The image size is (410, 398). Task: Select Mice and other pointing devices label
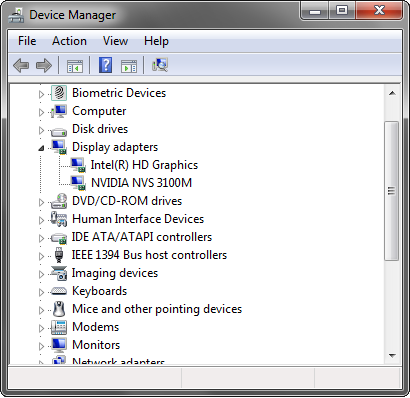click(x=157, y=309)
